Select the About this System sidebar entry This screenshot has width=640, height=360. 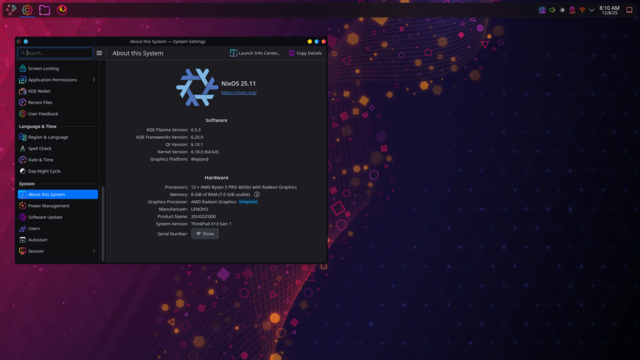click(x=58, y=195)
